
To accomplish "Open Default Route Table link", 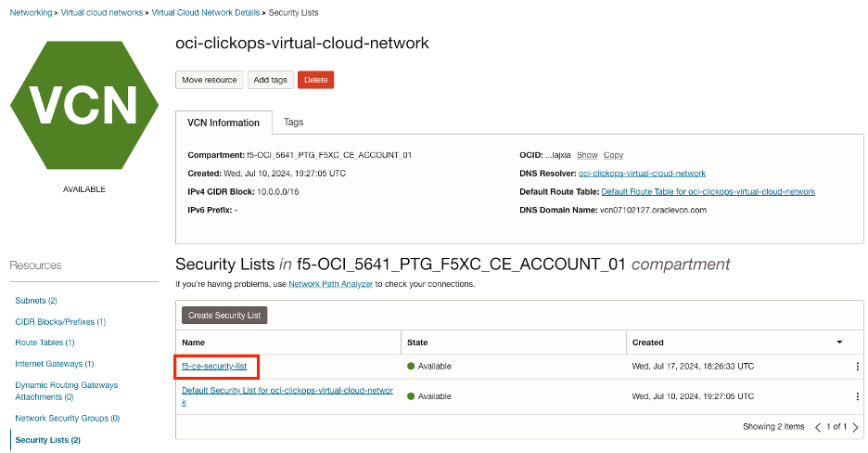I will click(708, 192).
